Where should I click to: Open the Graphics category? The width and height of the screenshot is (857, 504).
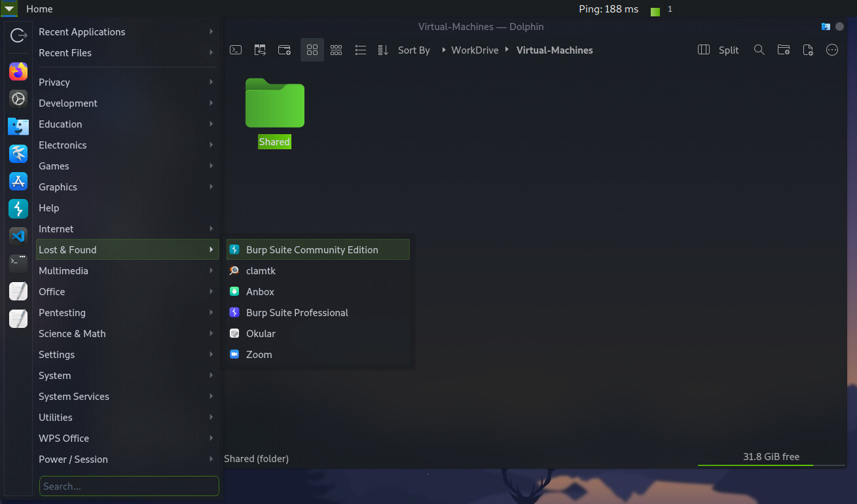(127, 187)
